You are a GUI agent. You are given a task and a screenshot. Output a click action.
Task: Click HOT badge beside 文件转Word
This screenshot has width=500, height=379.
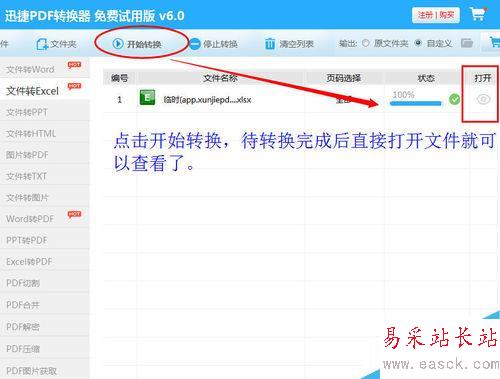[74, 64]
